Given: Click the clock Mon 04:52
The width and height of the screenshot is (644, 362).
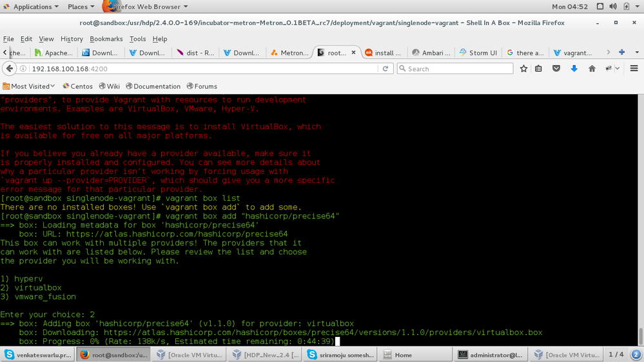Looking at the screenshot, I should [x=570, y=6].
